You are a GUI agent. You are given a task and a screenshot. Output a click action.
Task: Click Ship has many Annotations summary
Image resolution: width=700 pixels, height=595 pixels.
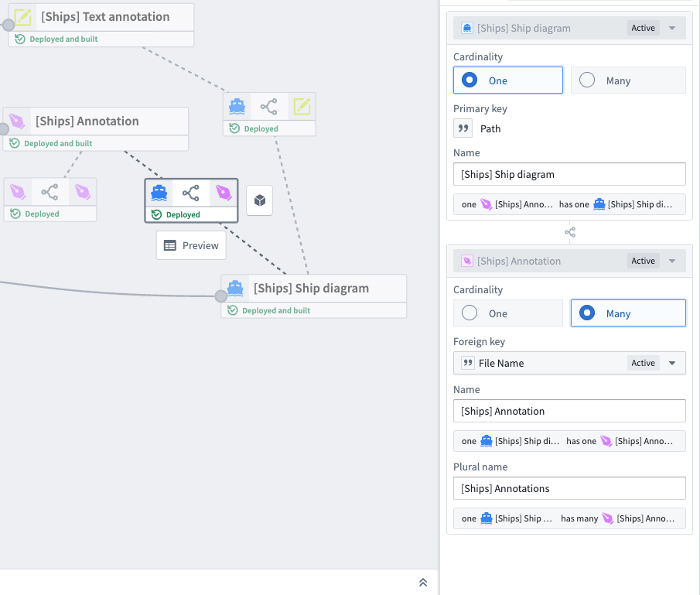(569, 518)
